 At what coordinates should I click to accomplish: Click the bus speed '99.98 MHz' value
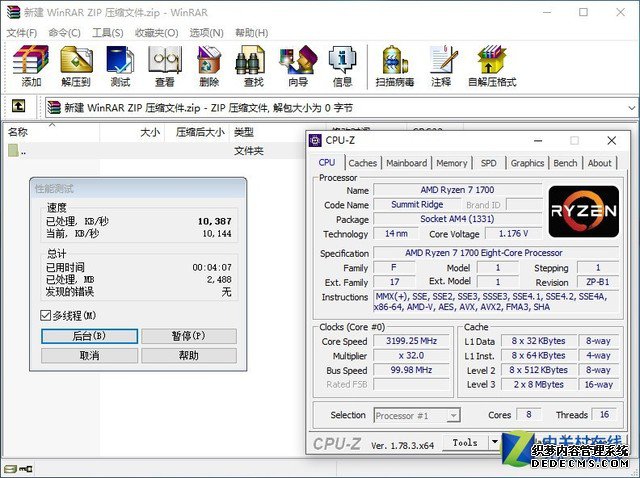click(411, 370)
